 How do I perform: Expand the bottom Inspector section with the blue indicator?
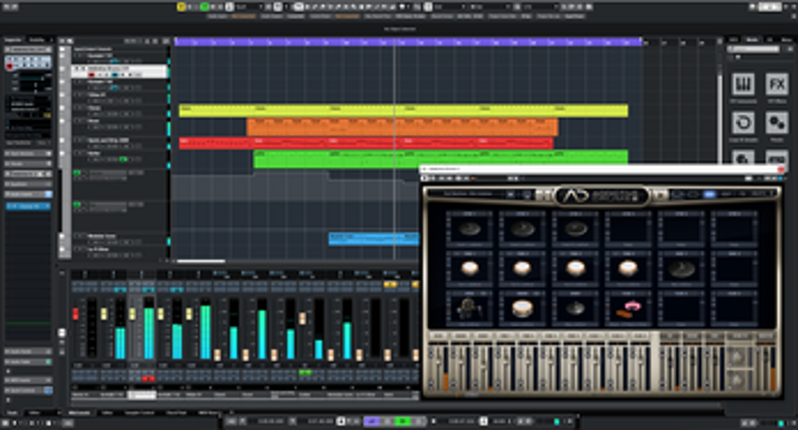click(x=28, y=390)
